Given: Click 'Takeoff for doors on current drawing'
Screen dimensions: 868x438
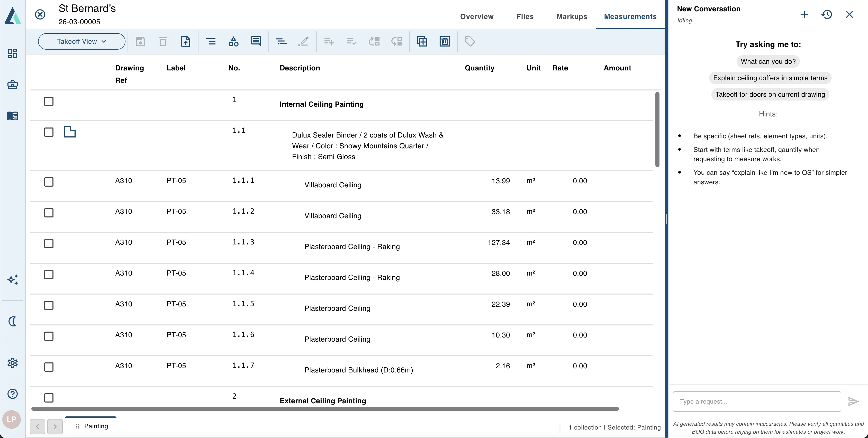Looking at the screenshot, I should [x=770, y=94].
